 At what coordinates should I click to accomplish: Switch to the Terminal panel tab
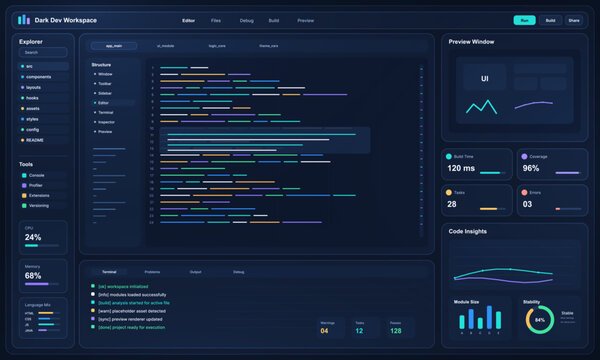[x=109, y=272]
